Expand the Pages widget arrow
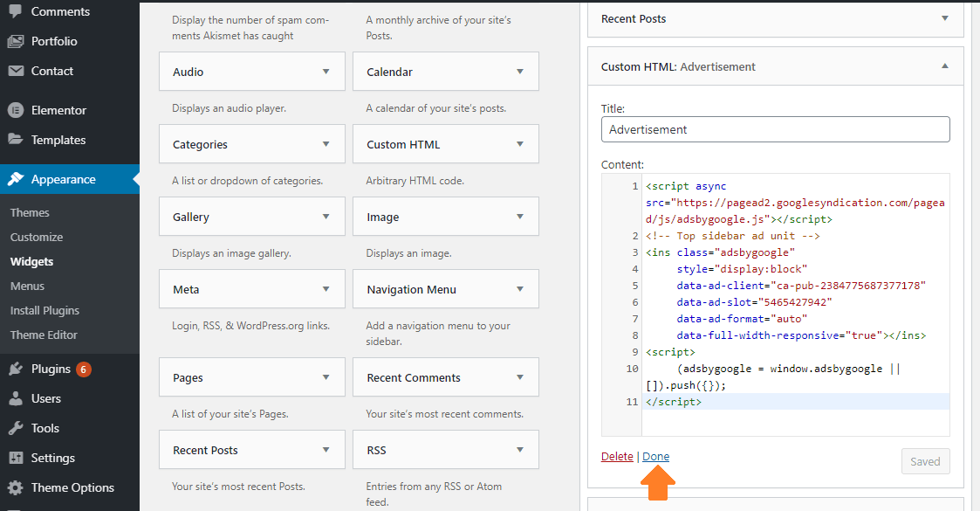Viewport: 980px width, 511px height. tap(326, 377)
